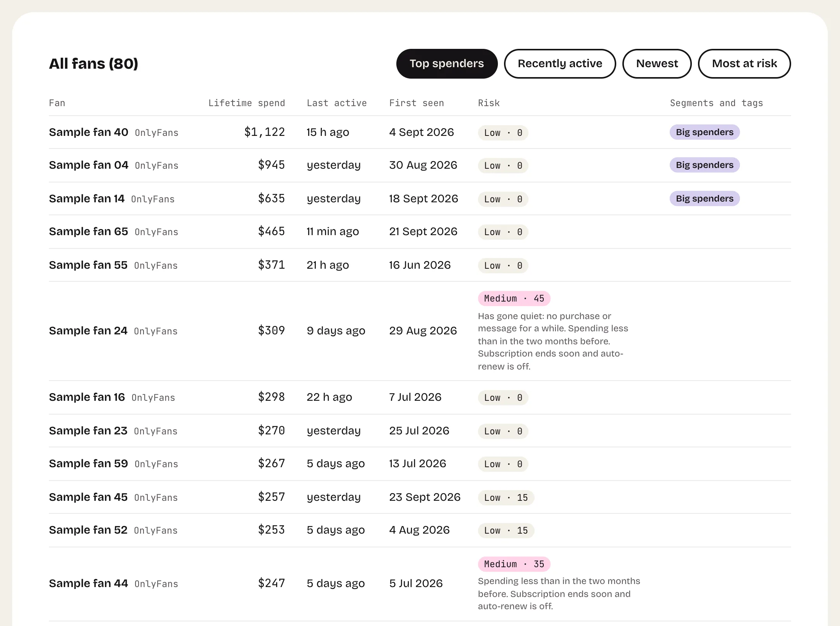
Task: Click Sample fan 59 name
Action: [x=89, y=463]
